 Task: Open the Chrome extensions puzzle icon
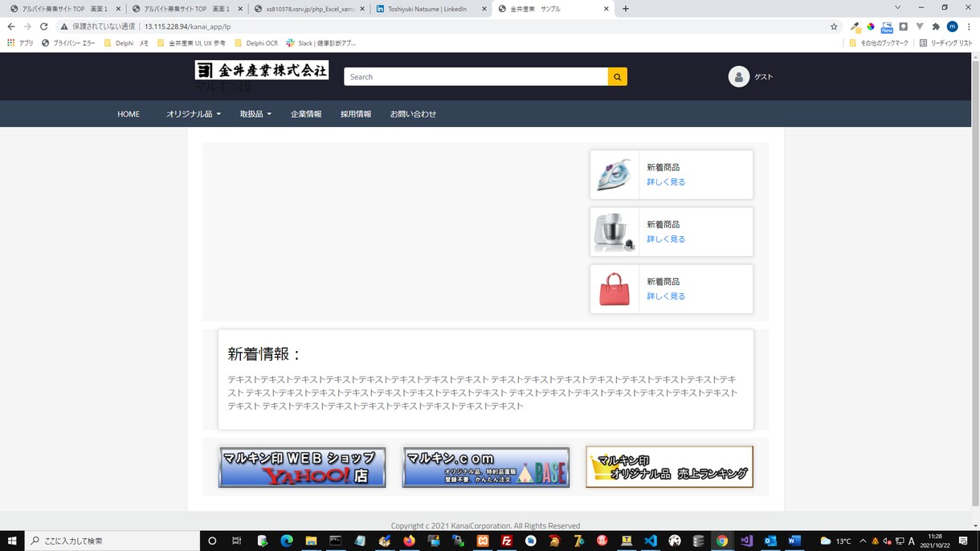tap(936, 27)
